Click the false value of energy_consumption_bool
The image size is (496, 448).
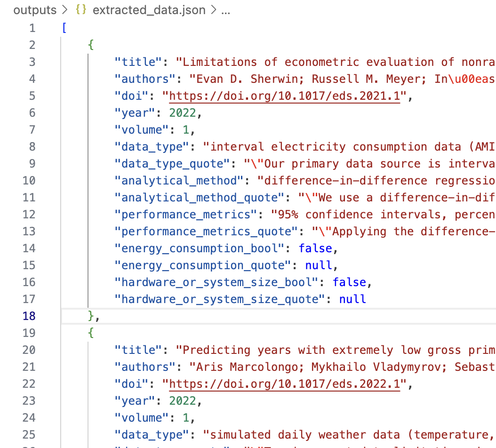[x=316, y=248]
